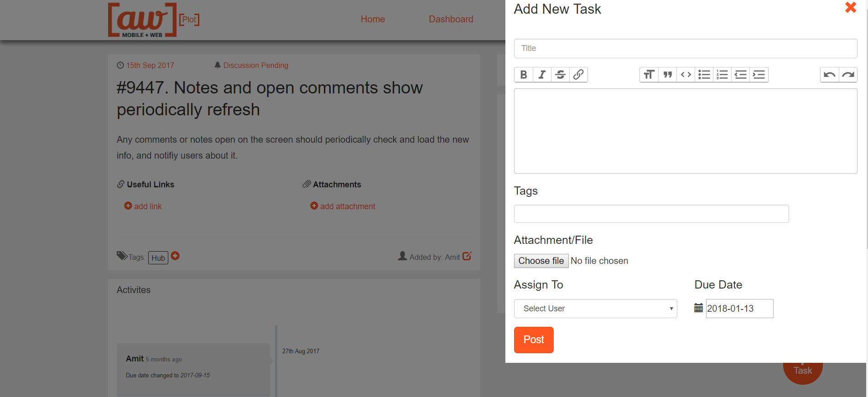This screenshot has width=868, height=397.
Task: Open the Select User assign dropdown
Action: coord(595,309)
